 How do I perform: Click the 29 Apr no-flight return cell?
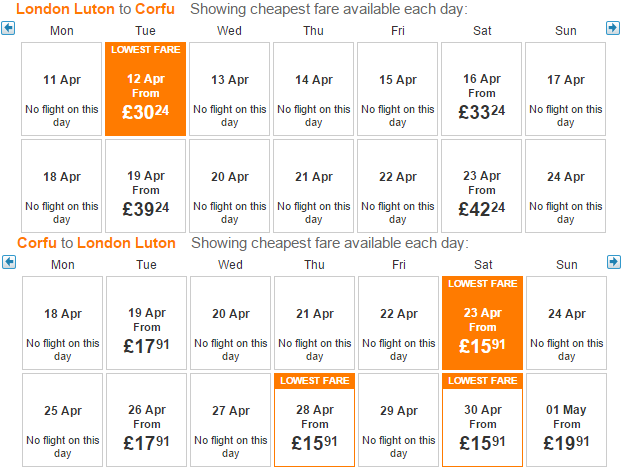tap(398, 420)
